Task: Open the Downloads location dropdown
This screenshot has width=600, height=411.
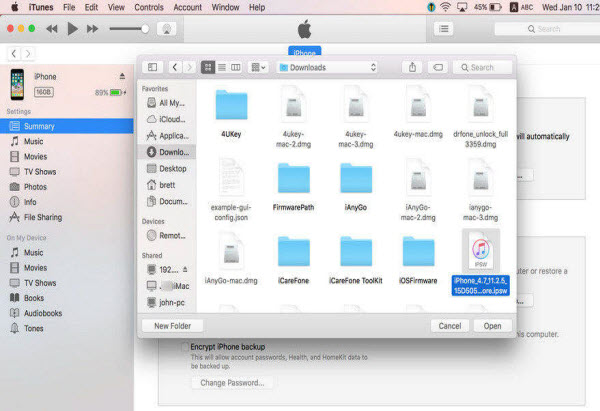Action: (328, 67)
